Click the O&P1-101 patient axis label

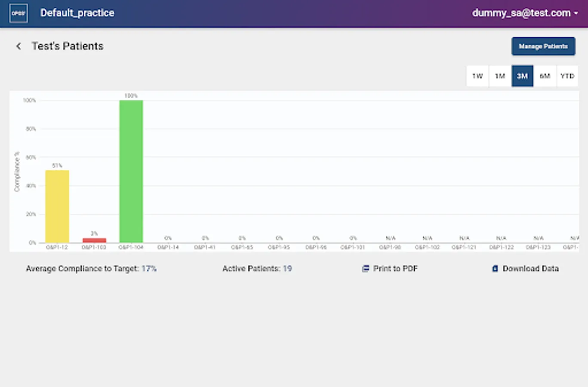pos(353,247)
